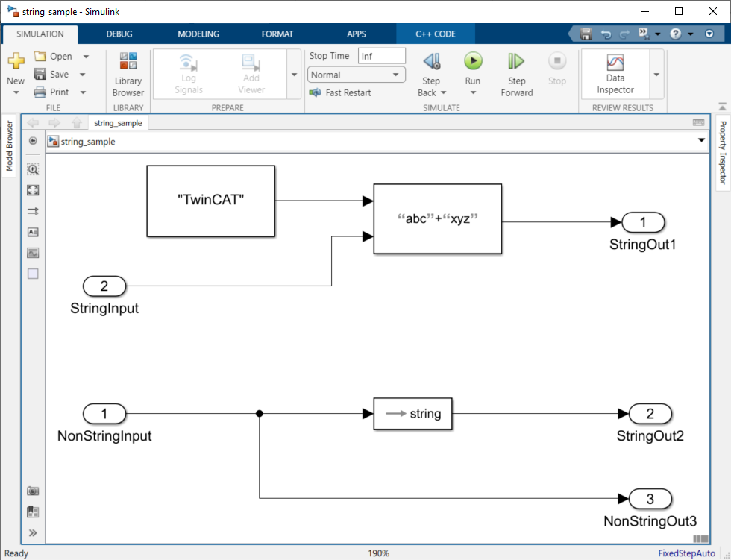Open the string_sample breadcrumb dropdown
The width and height of the screenshot is (731, 560).
(x=701, y=140)
